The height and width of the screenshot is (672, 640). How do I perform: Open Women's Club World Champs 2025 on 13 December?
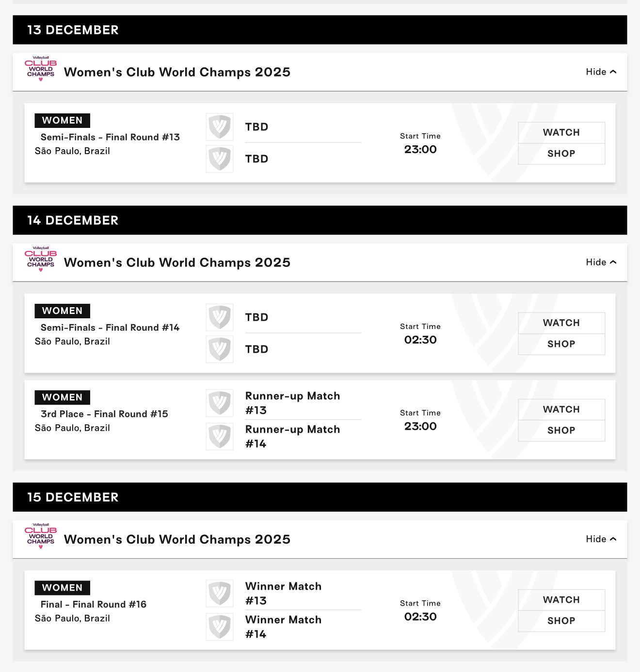pos(177,72)
